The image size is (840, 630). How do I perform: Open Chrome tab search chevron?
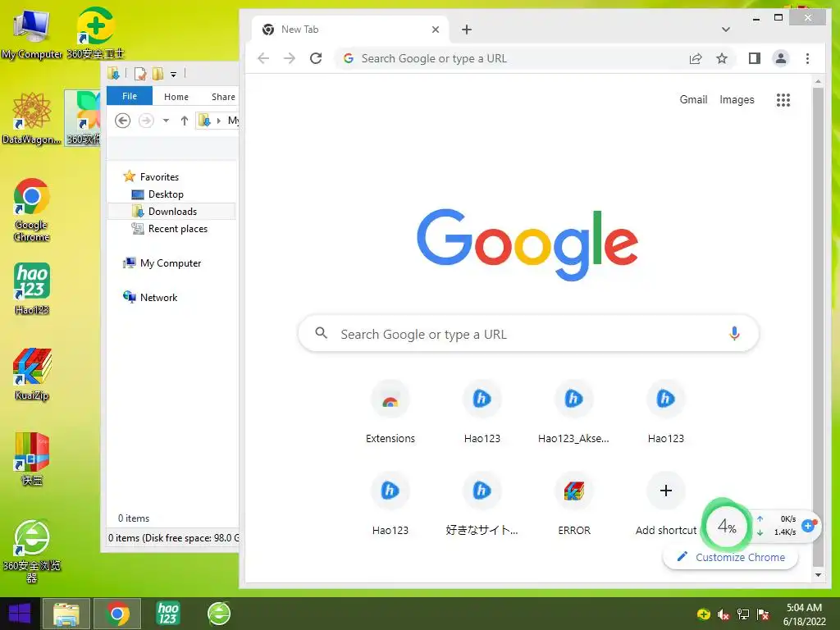(725, 30)
